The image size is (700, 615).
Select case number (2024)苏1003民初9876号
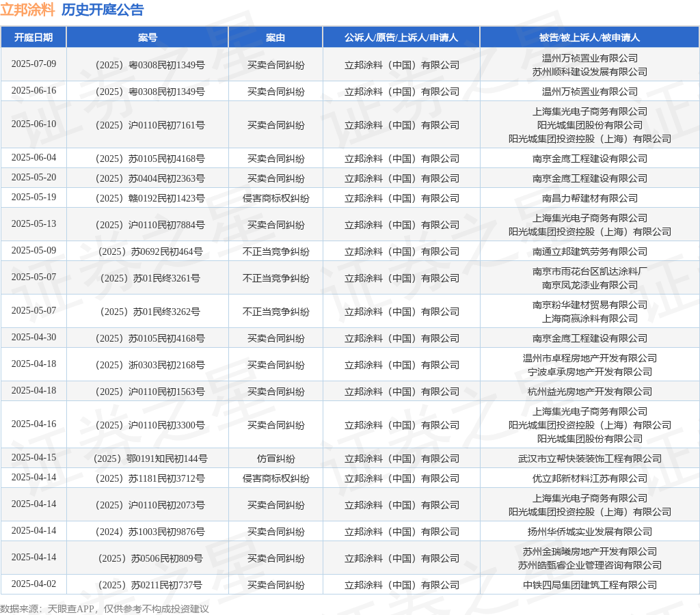[x=150, y=532]
